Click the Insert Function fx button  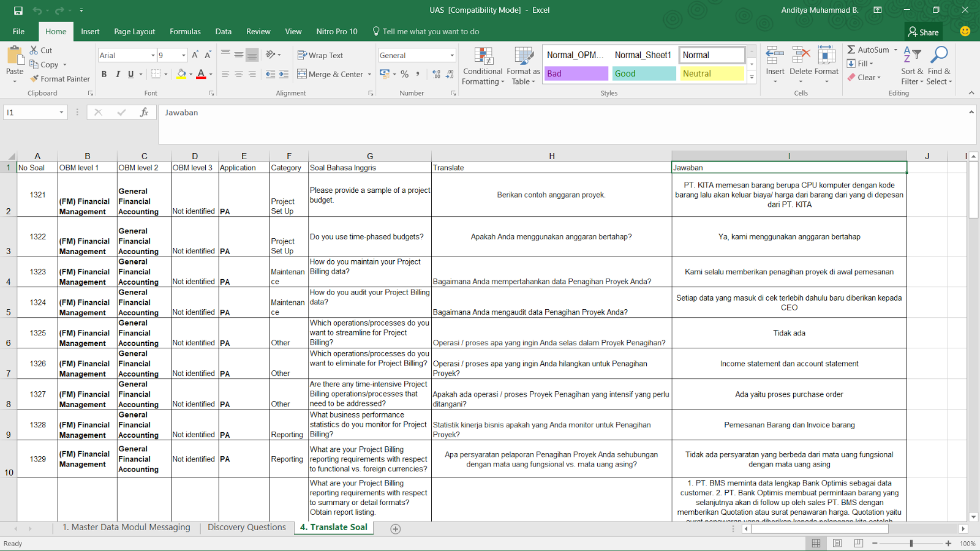click(x=144, y=113)
